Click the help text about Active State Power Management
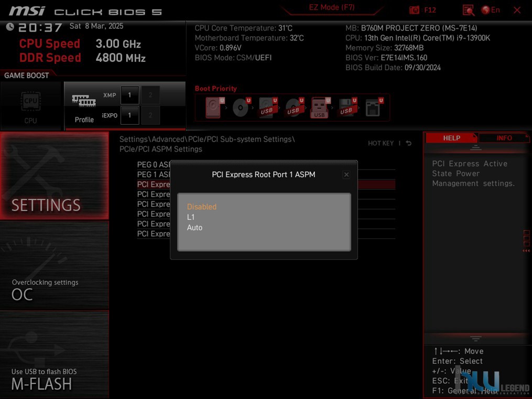The image size is (532, 399). (473, 174)
